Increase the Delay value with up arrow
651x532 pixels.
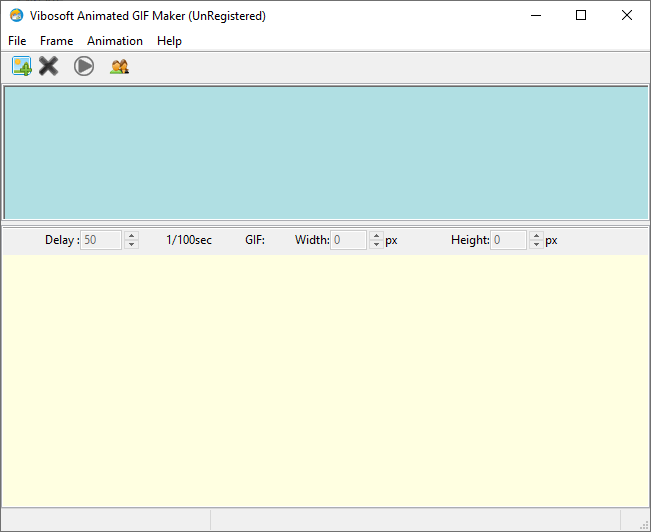pyautogui.click(x=132, y=236)
